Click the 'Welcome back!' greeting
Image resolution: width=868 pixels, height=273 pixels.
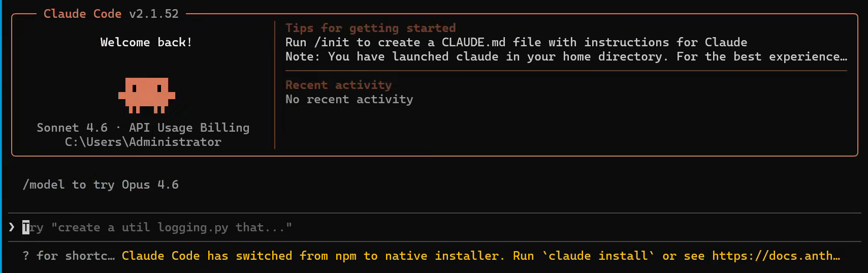tap(146, 42)
